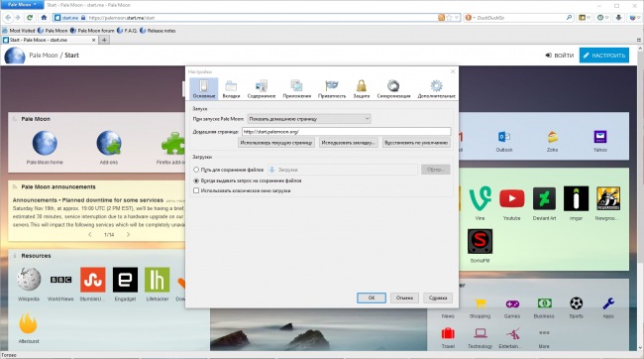644x359 pixels.
Task: Click the use current page button
Action: coord(276,143)
